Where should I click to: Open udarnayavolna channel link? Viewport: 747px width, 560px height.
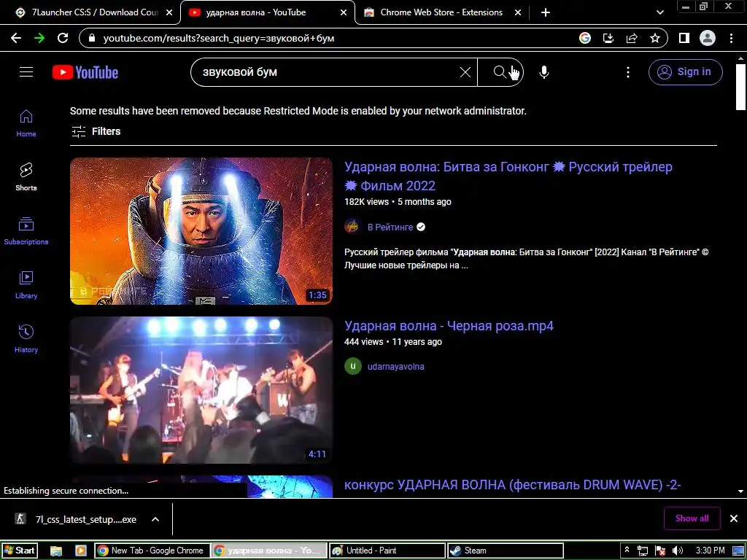pos(396,367)
